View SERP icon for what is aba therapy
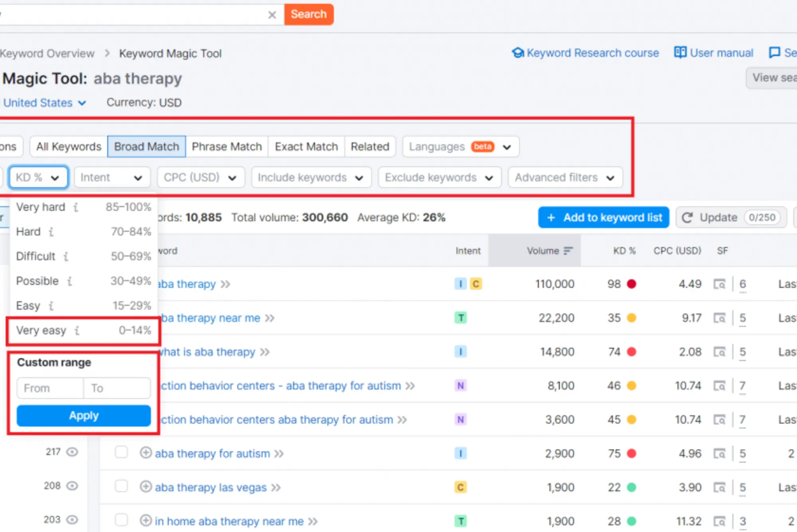 click(719, 352)
